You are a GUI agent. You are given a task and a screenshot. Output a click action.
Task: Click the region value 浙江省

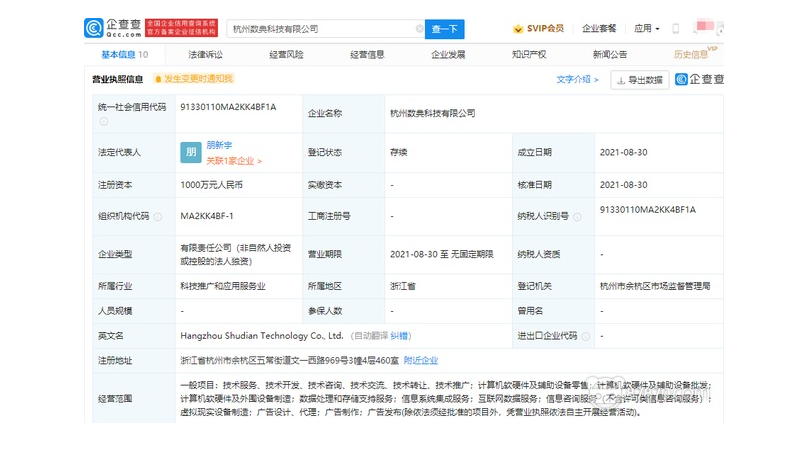coord(403,286)
